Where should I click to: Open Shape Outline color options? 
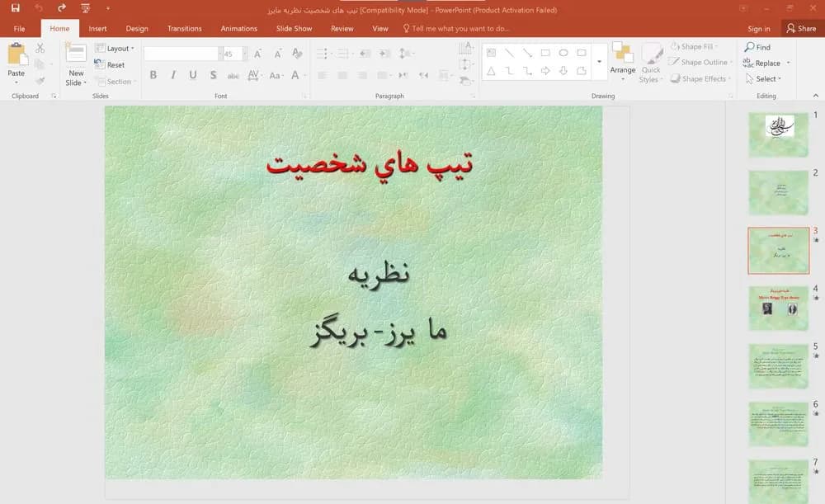click(700, 62)
